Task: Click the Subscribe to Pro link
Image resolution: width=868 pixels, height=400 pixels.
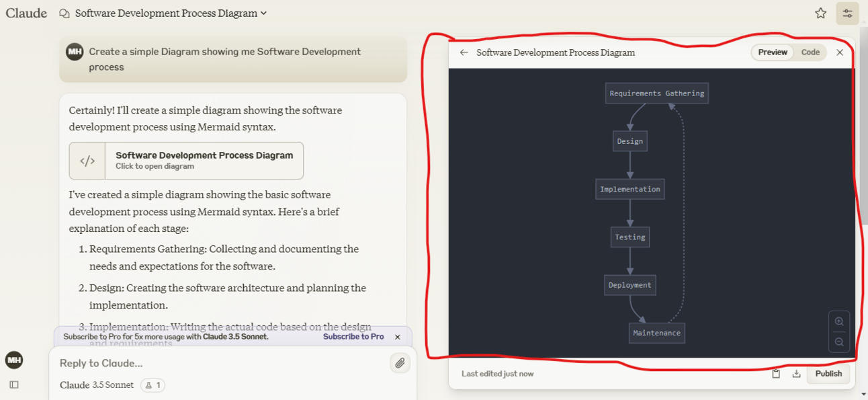Action: [x=353, y=337]
